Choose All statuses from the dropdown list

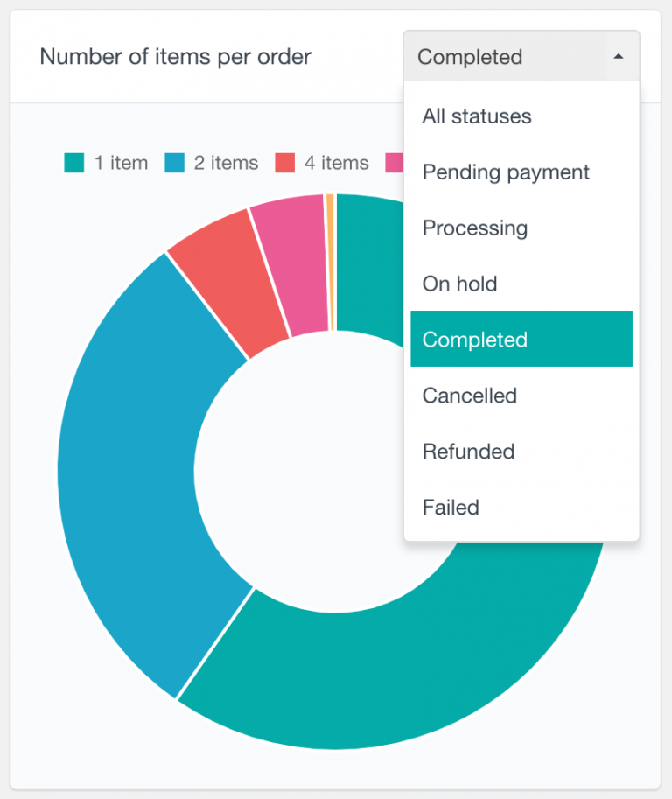[478, 116]
